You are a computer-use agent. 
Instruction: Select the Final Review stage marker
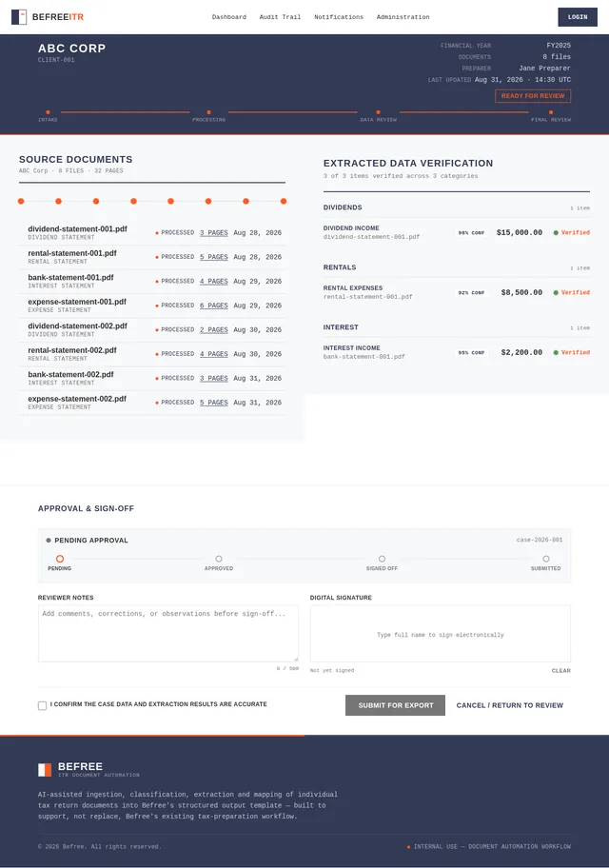click(x=551, y=112)
